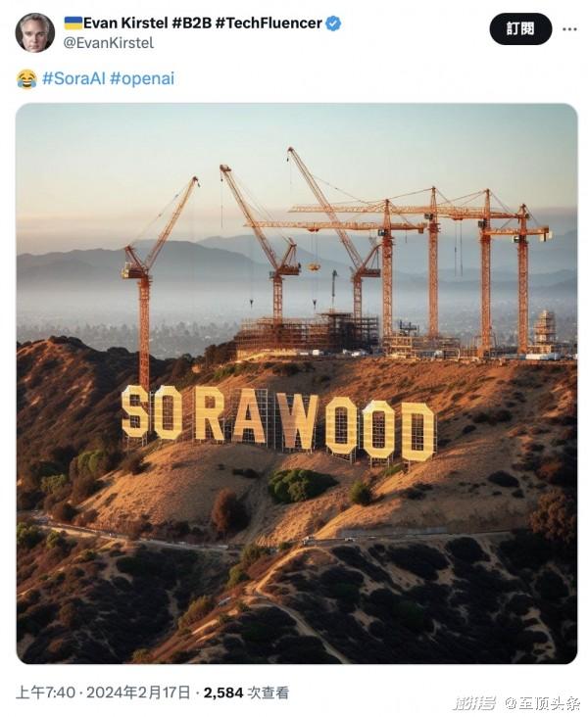
Task: Open Evan Kirstel's profile avatar
Action: click(x=35, y=33)
